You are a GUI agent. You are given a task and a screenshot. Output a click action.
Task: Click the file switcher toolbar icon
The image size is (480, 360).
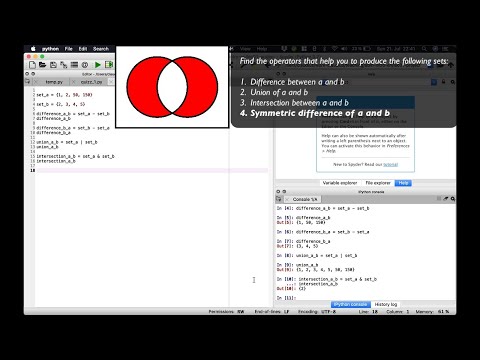click(63, 65)
